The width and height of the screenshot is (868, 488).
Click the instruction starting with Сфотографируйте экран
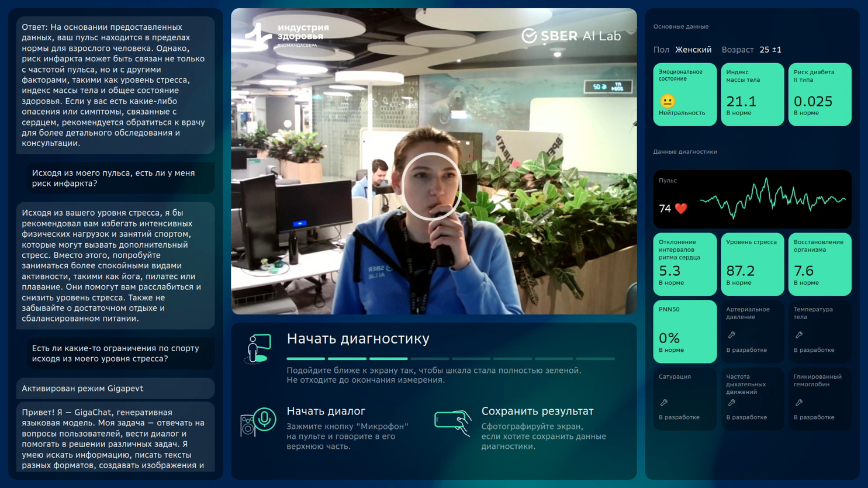[544, 437]
